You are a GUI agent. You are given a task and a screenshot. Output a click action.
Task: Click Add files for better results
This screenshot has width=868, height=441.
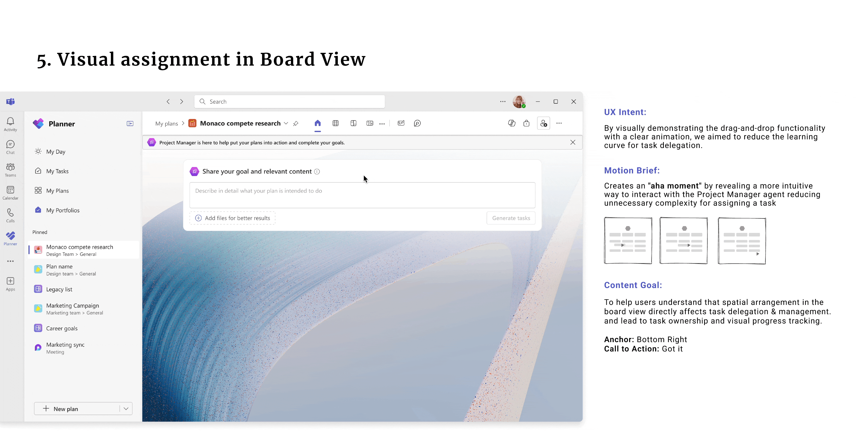click(233, 218)
